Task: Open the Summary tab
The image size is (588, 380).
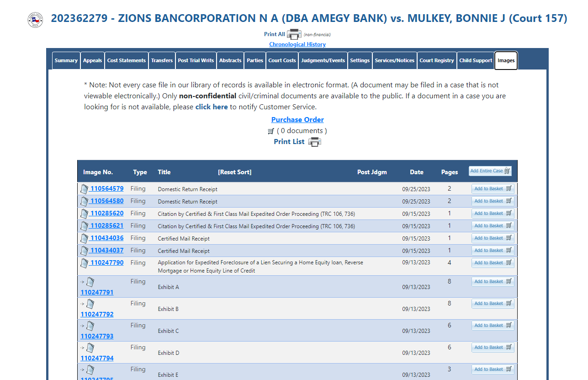Action: click(66, 60)
